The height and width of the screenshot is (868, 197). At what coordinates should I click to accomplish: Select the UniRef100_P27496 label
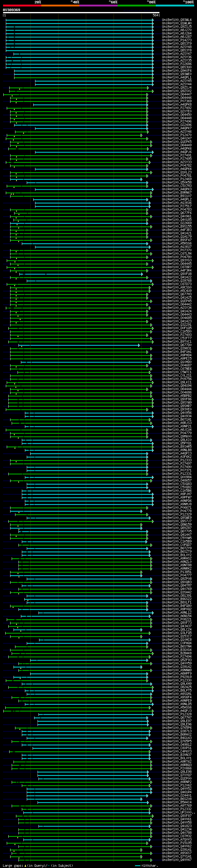click(x=177, y=122)
